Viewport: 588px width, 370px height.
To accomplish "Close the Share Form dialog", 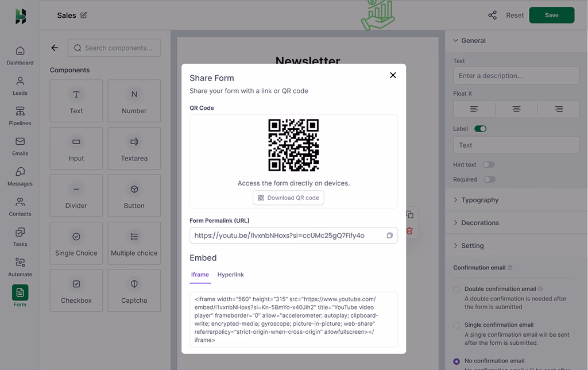I will 393,75.
